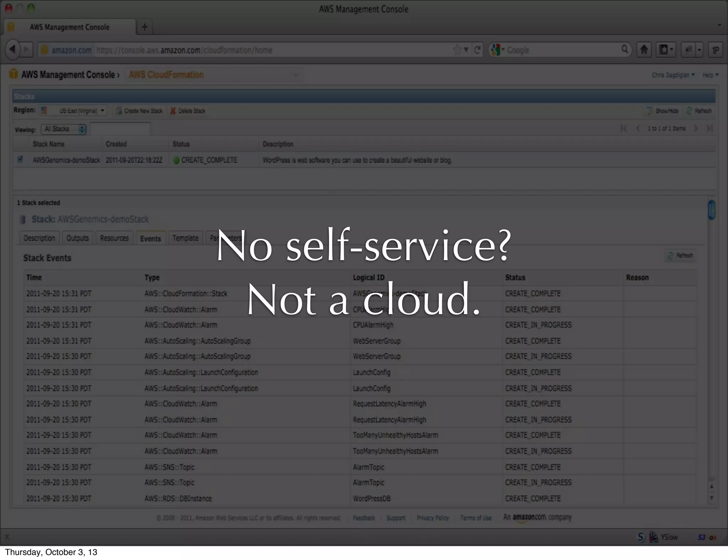Image resolution: width=728 pixels, height=560 pixels.
Task: Go to the last page of stacks
Action: [x=710, y=128]
